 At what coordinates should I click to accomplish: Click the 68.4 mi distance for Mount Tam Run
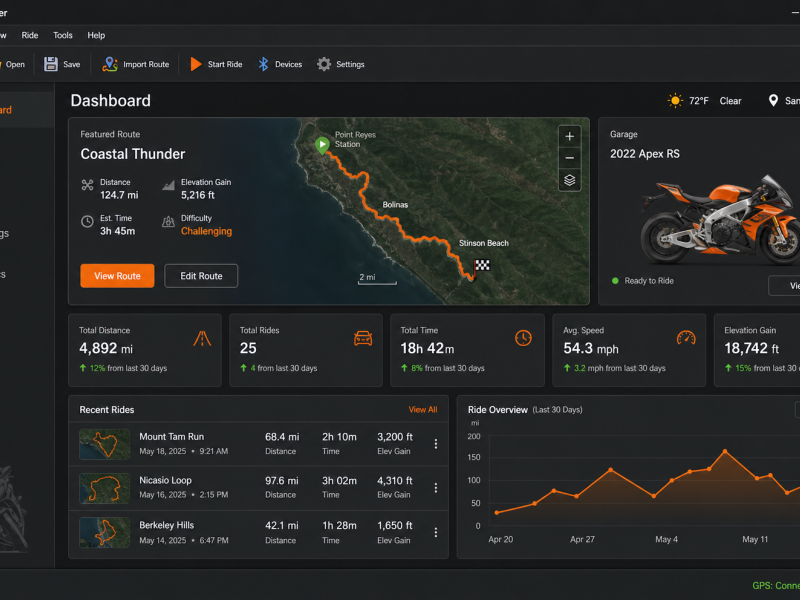coord(282,437)
